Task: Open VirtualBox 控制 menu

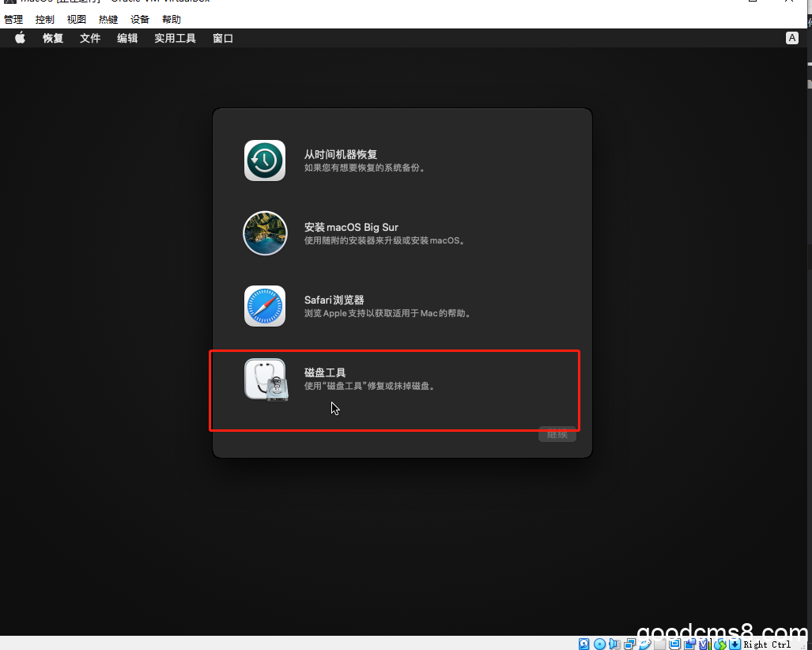Action: click(x=45, y=19)
